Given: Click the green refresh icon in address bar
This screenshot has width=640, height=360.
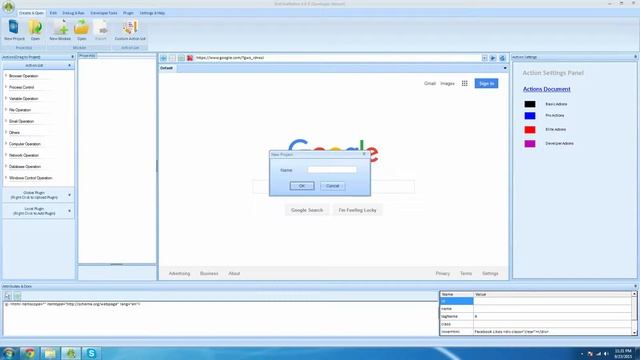Looking at the screenshot, I should click(181, 58).
